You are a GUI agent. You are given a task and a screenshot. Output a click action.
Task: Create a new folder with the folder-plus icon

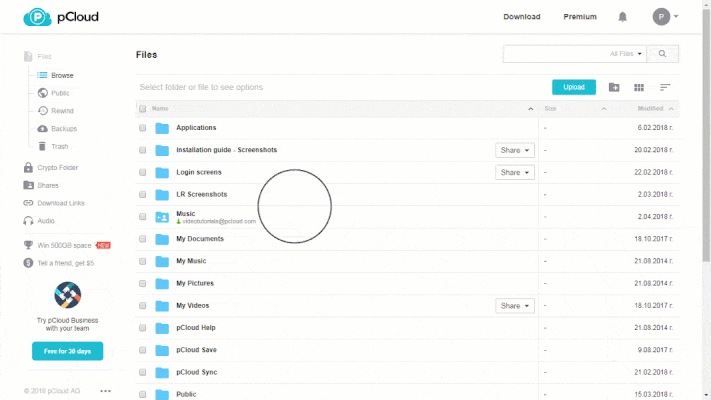(614, 87)
